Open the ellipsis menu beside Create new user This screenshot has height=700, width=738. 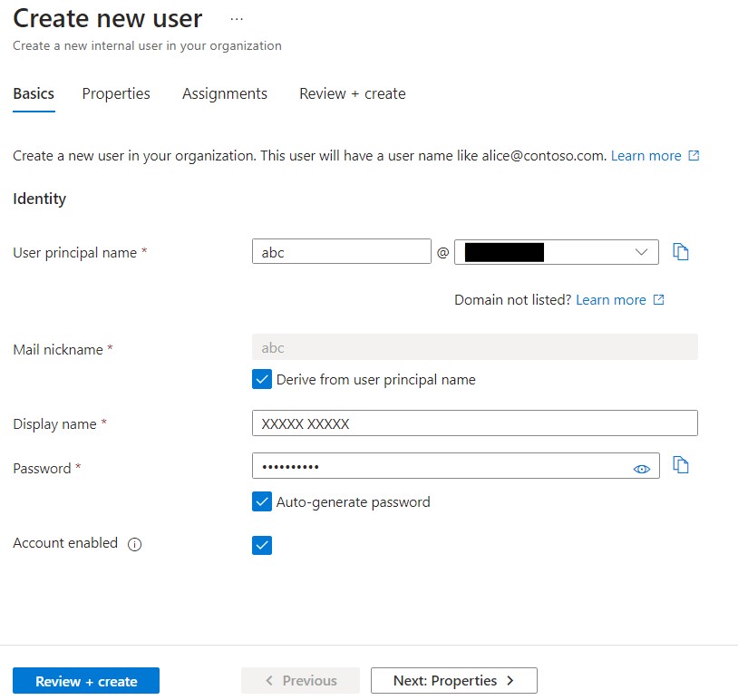click(x=237, y=18)
